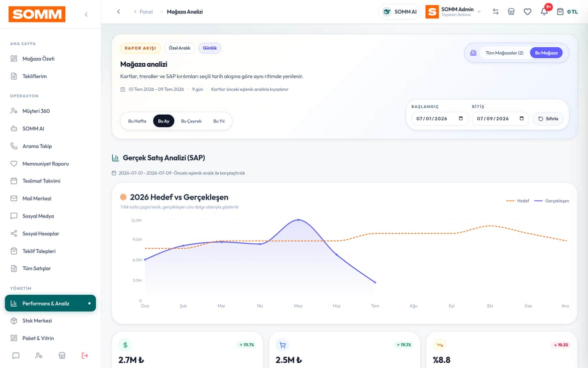Click the Başlangıç date input field
This screenshot has width=588, height=368.
pos(440,119)
